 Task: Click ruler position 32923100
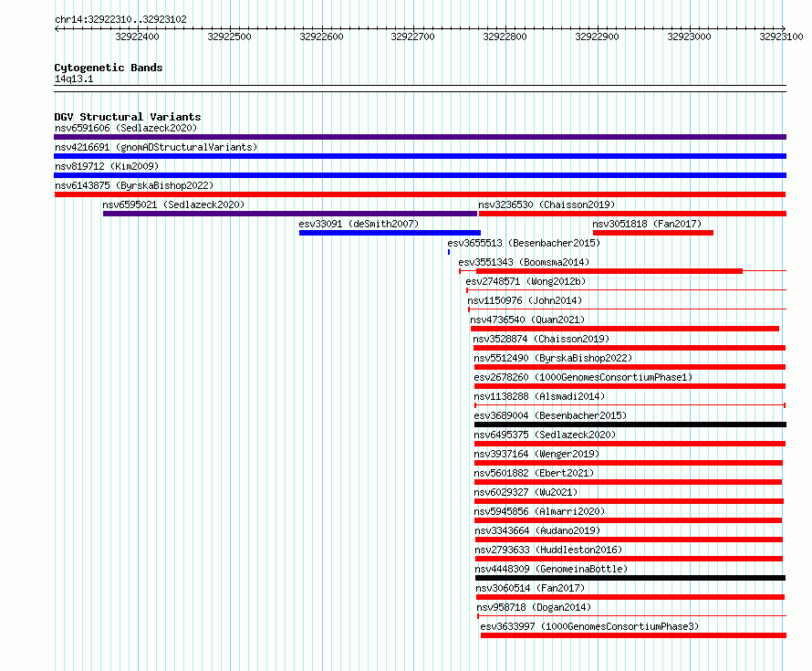coord(782,37)
